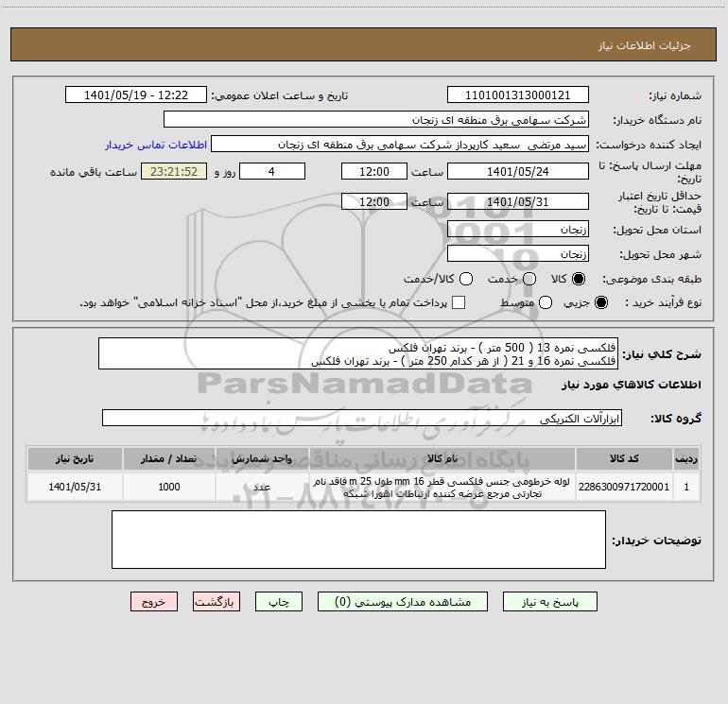The image size is (728, 704).
Task: Click the buyer organization name field
Action: [x=376, y=120]
